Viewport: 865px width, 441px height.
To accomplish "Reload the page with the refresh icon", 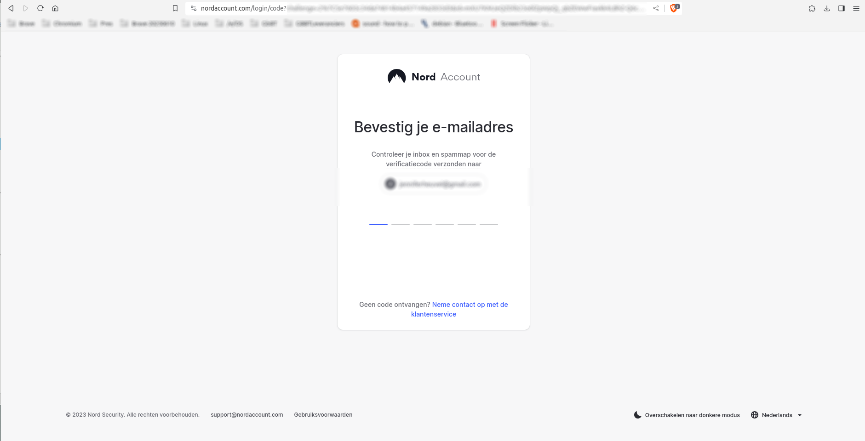I will [40, 8].
